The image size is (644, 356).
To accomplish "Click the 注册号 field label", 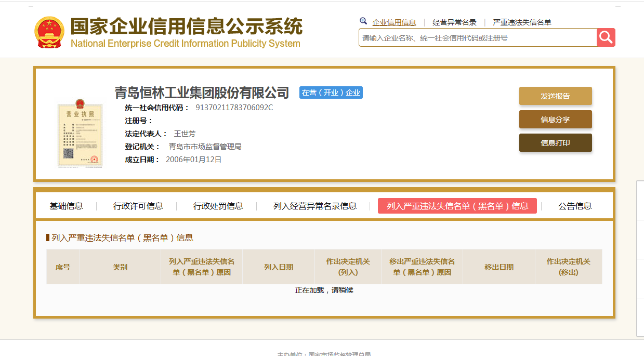I will [x=139, y=121].
